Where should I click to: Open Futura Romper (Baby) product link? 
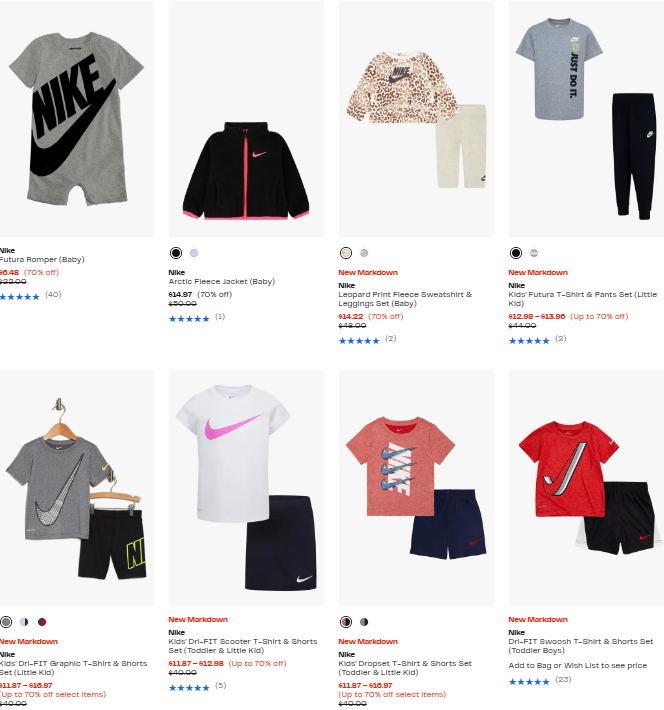click(x=42, y=259)
